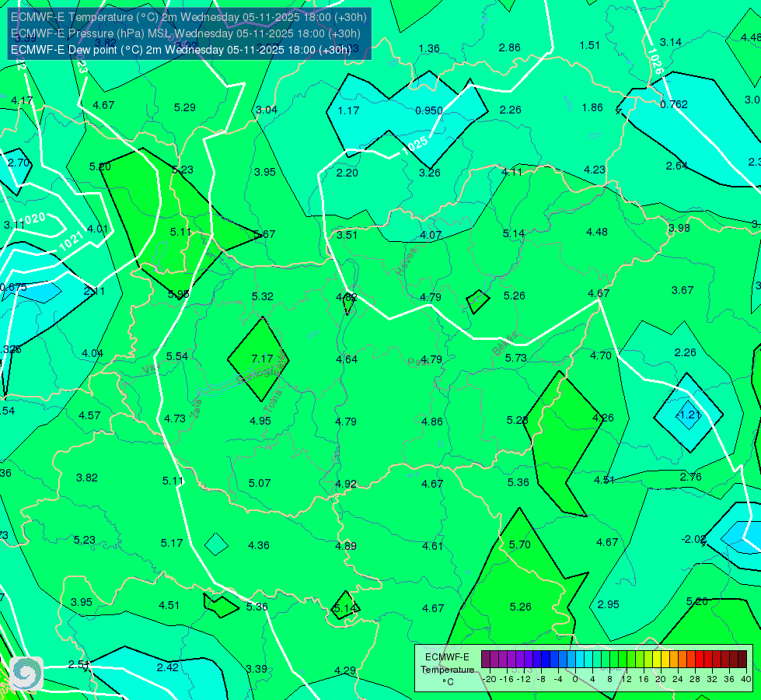Click the purple -20 legend color cell
Viewport: 761px width, 700px height.
click(x=485, y=660)
